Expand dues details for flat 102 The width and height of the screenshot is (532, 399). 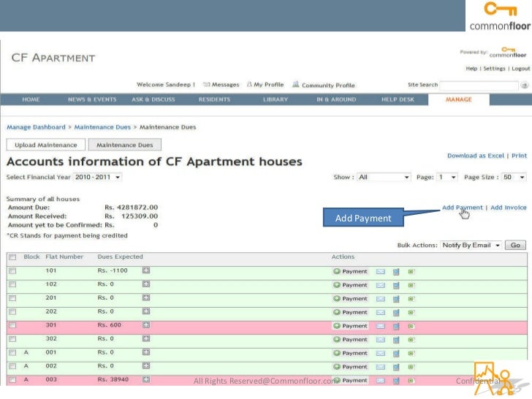pyautogui.click(x=146, y=284)
